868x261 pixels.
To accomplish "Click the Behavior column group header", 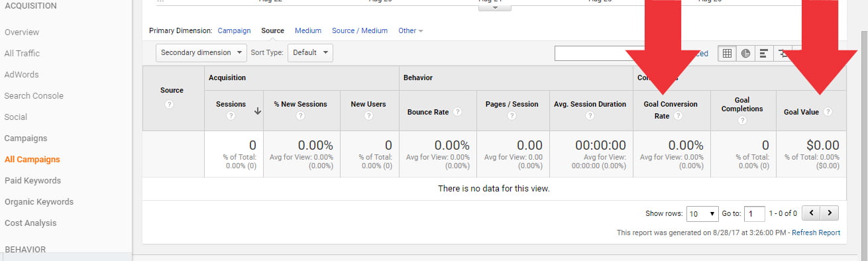I will pos(418,78).
